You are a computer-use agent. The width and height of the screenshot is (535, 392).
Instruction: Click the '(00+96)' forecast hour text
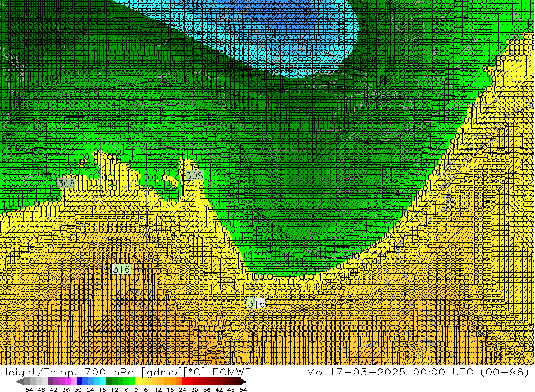point(505,372)
